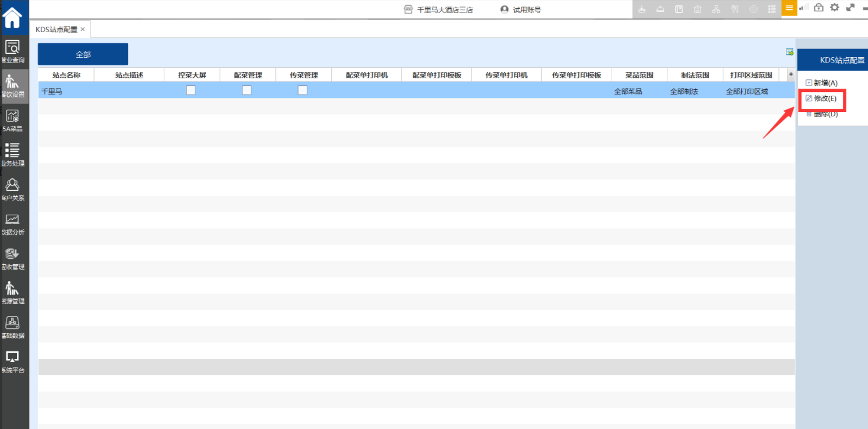
Task: Select the KDS站点配置 tab
Action: pyautogui.click(x=57, y=29)
